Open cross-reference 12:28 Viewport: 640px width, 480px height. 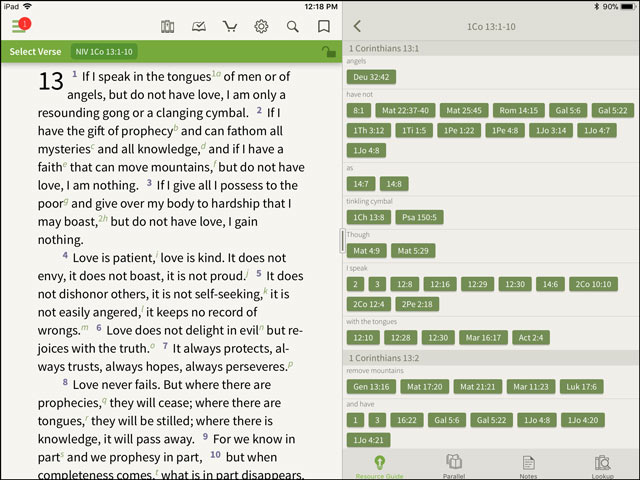click(x=400, y=338)
